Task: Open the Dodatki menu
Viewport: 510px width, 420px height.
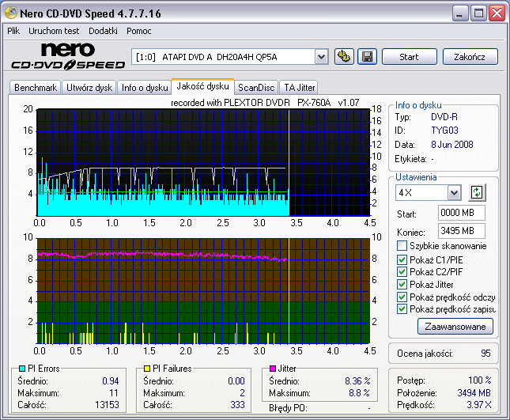Action: pos(103,31)
